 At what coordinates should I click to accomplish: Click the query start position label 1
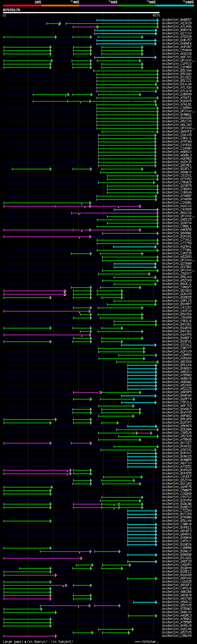point(5,15)
